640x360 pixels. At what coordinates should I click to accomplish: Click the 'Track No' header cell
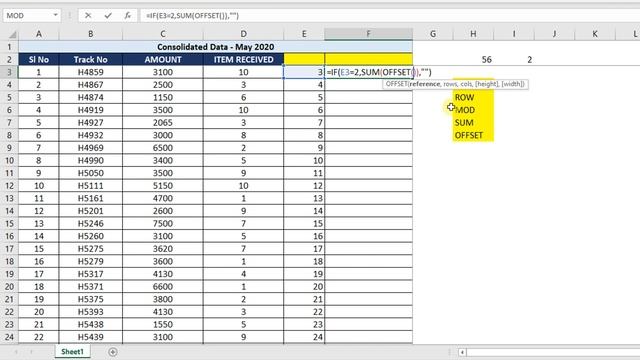tap(91, 60)
